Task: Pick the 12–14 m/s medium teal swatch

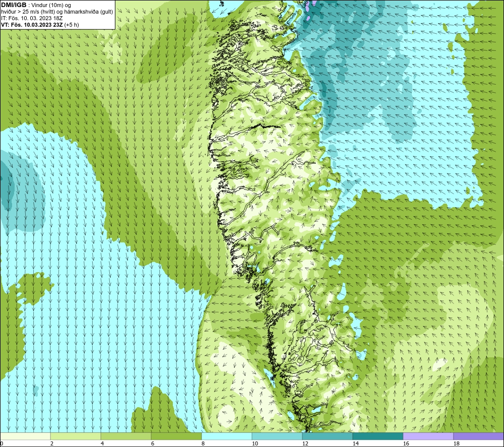Action: pos(327,436)
